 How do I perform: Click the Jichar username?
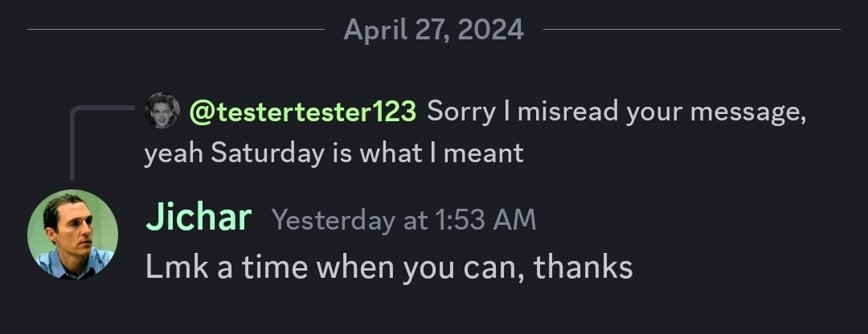(199, 218)
